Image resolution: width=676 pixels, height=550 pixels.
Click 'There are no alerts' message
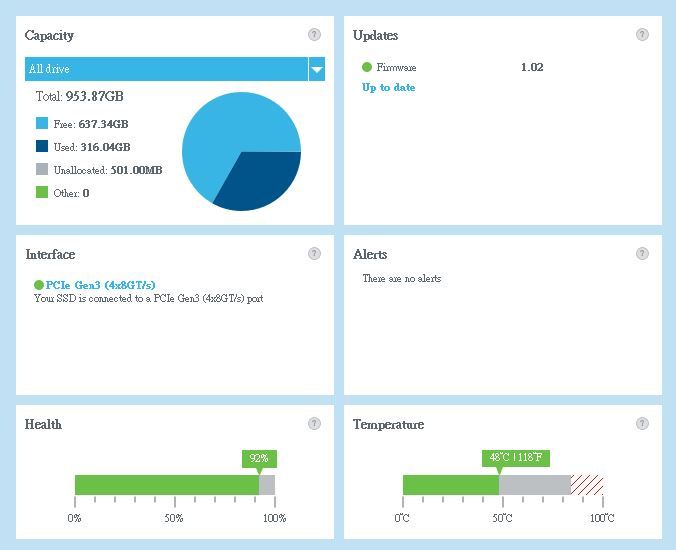(402, 278)
